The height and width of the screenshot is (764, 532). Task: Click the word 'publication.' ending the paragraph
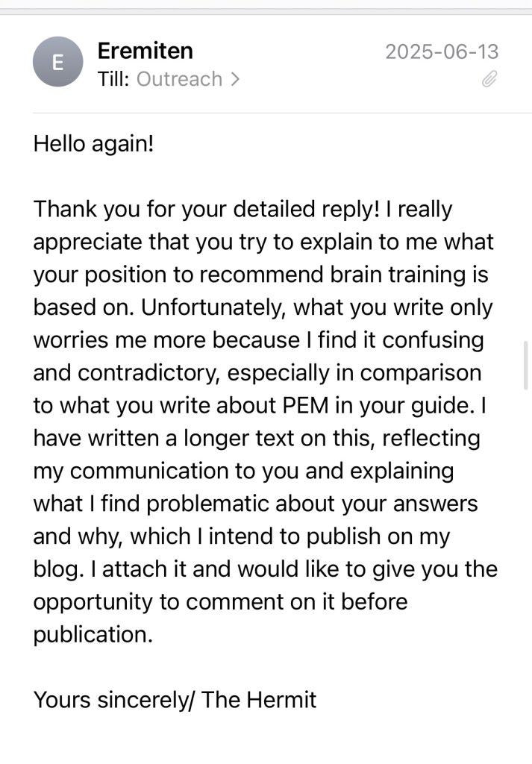93,635
